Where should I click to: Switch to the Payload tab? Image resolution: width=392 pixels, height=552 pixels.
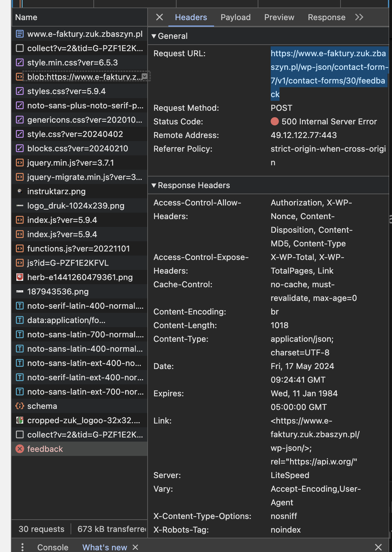point(236,17)
